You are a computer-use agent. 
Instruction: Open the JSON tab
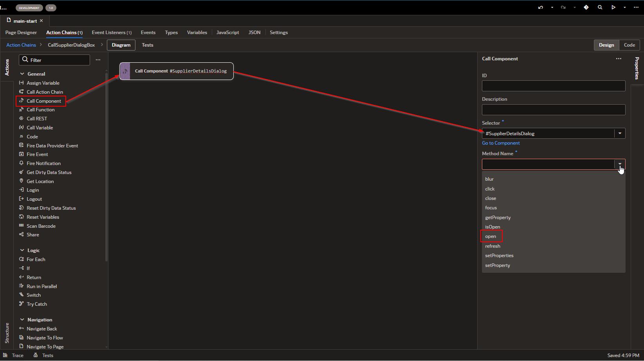tap(254, 33)
